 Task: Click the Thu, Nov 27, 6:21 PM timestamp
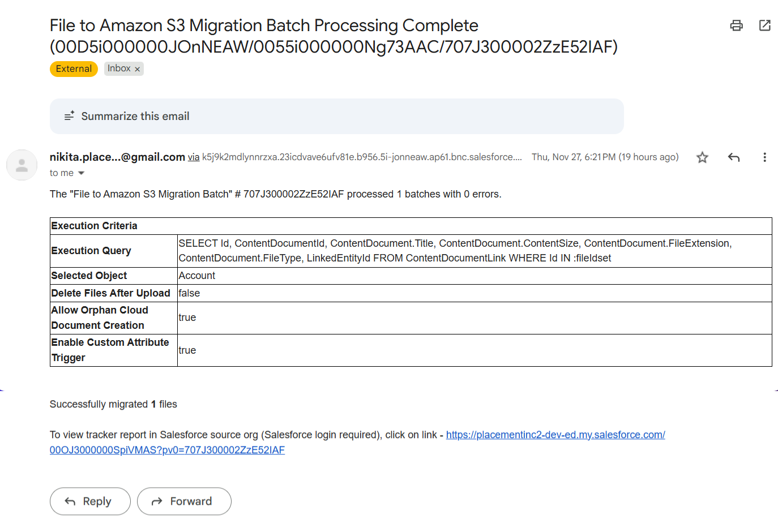pos(605,157)
